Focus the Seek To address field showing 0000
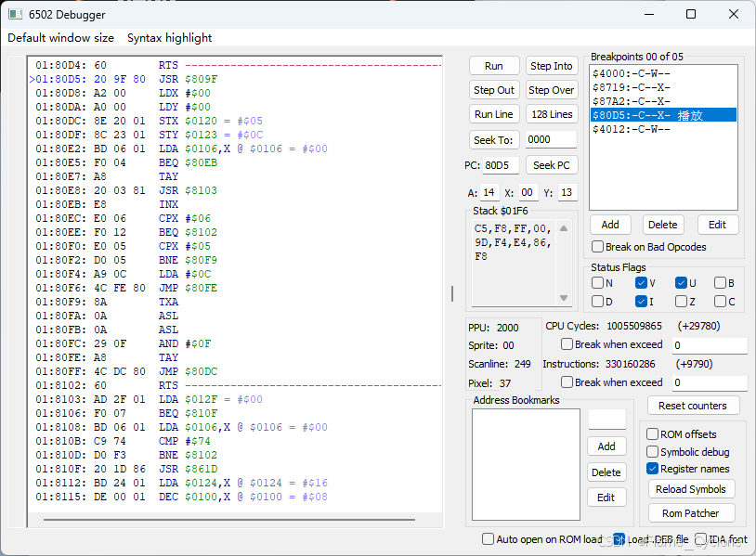The image size is (756, 556). pos(551,140)
